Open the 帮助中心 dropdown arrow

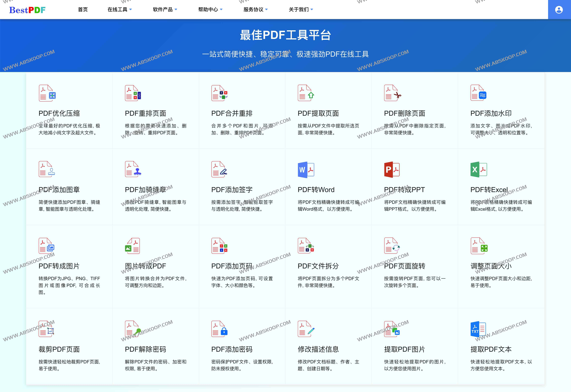pyautogui.click(x=221, y=10)
